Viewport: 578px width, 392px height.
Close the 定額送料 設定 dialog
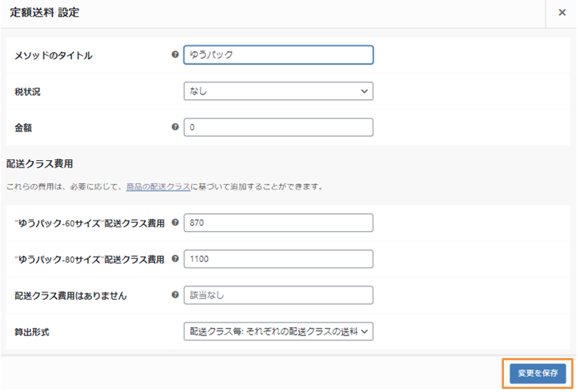[562, 13]
